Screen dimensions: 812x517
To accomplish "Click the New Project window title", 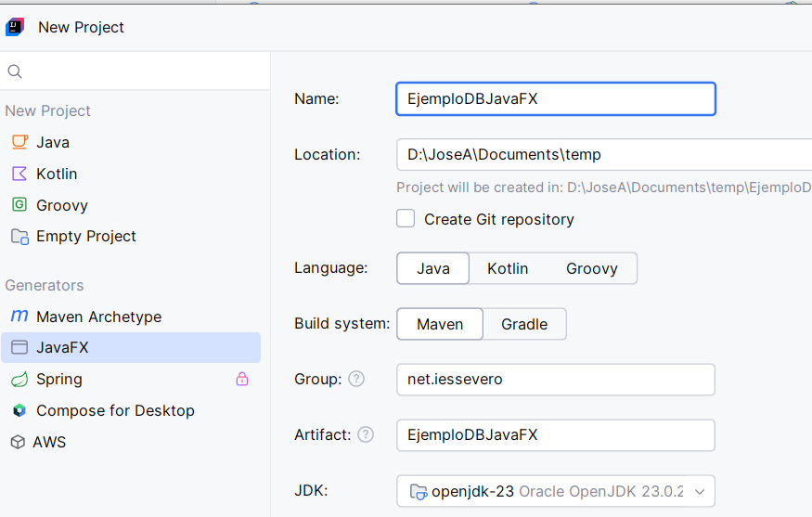I will click(82, 27).
